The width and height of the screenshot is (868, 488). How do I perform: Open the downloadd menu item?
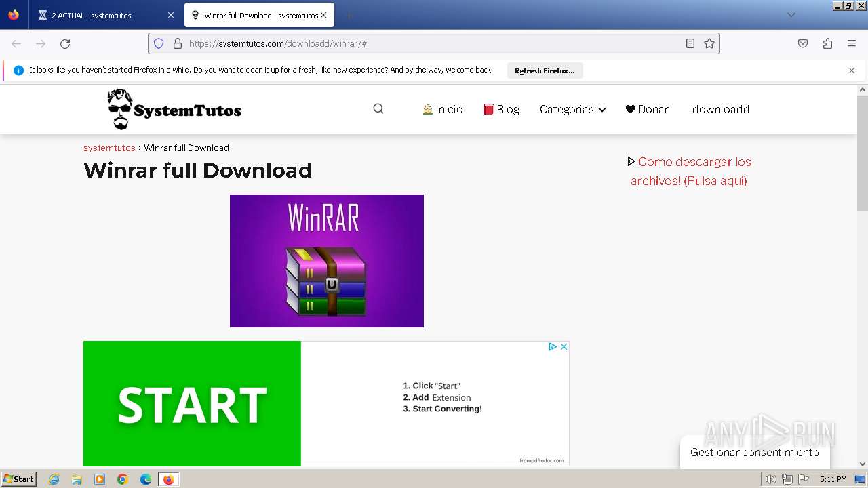(x=721, y=109)
